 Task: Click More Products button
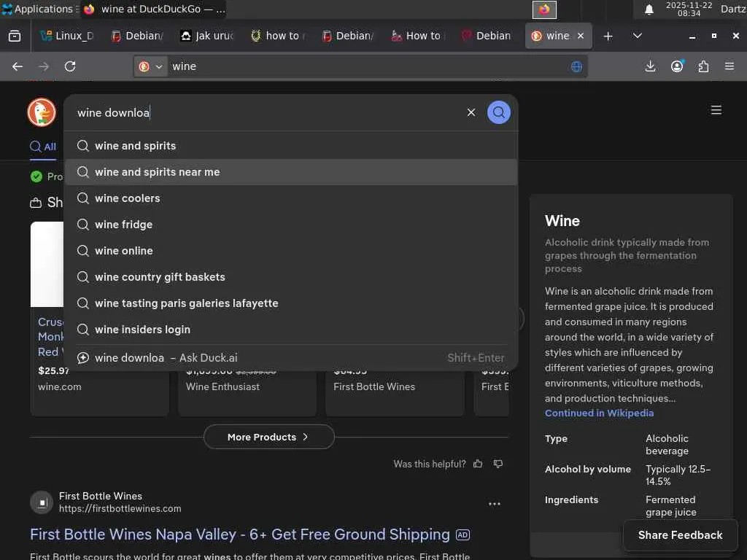pos(268,437)
